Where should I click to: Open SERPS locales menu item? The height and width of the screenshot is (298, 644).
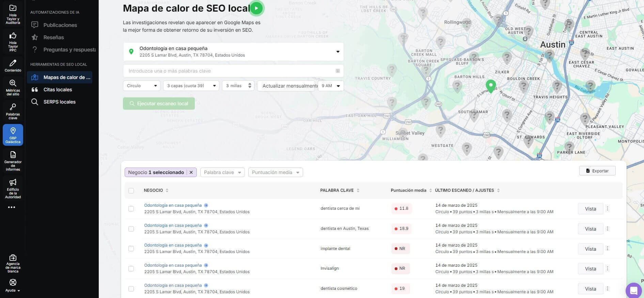pyautogui.click(x=59, y=102)
